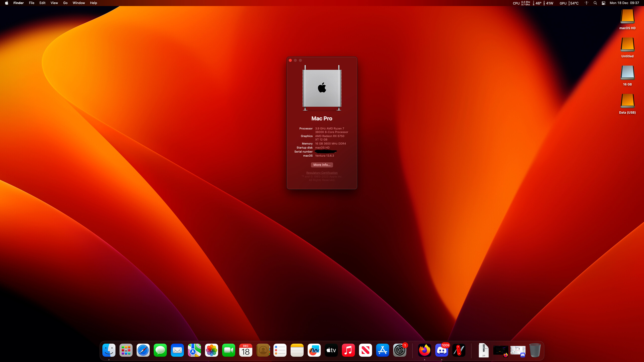Open Spotlight search in menu bar

pyautogui.click(x=595, y=3)
